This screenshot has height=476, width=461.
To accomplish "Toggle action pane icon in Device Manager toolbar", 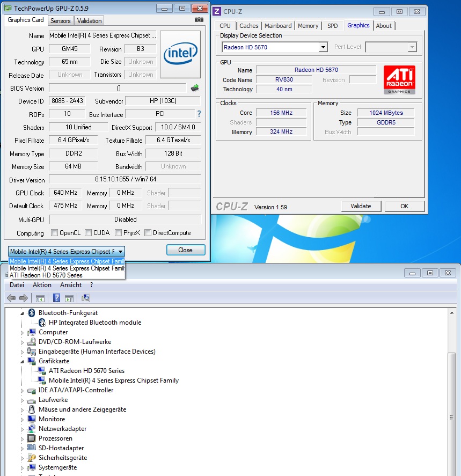I will coord(69,298).
